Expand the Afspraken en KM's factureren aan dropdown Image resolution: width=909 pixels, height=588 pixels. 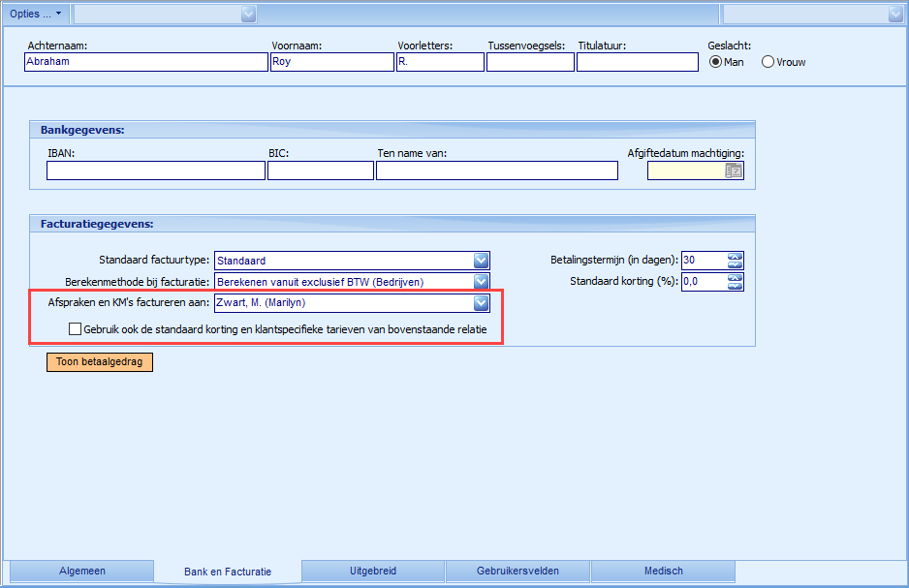481,303
